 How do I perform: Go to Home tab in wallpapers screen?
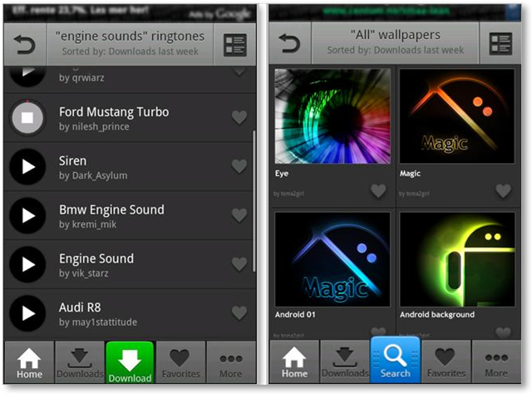click(294, 362)
